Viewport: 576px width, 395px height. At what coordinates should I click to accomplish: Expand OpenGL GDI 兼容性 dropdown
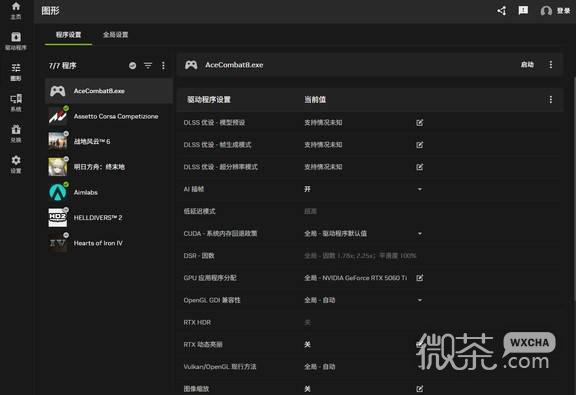420,300
